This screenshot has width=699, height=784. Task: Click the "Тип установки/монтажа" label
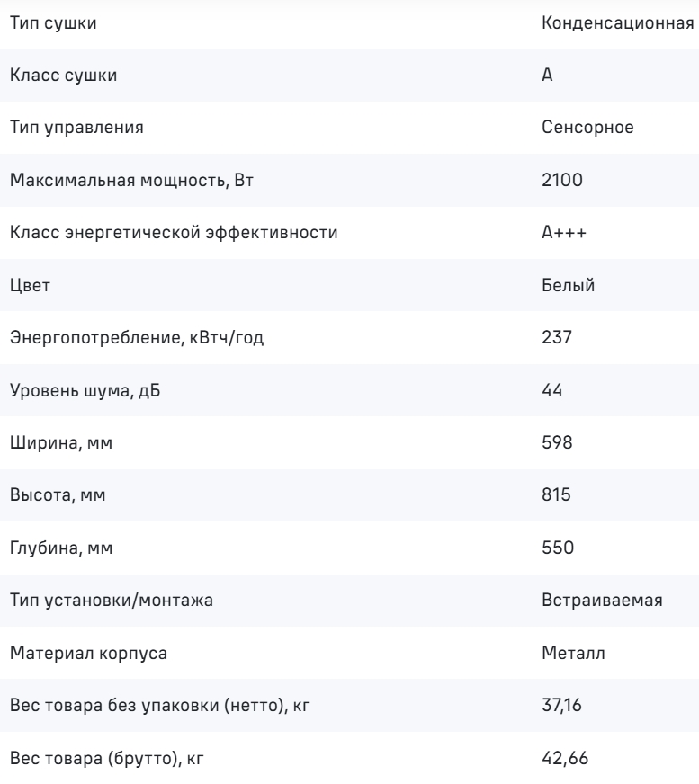coord(112,601)
